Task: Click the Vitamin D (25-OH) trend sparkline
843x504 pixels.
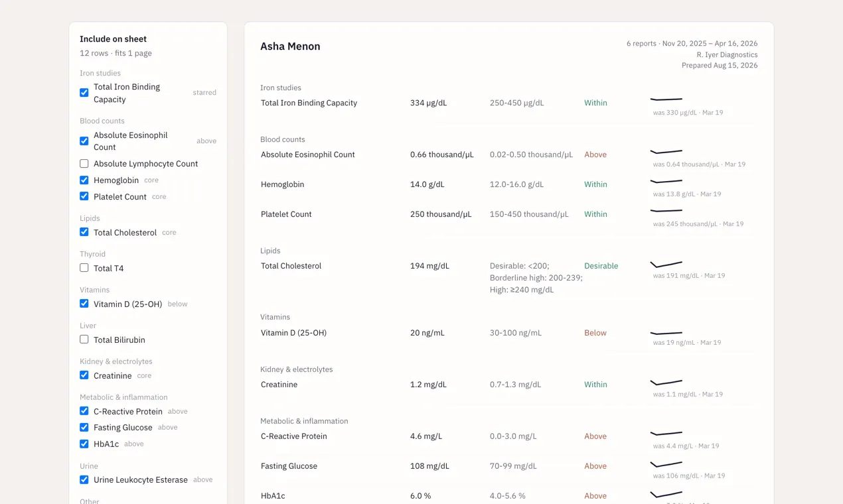Action: coord(666,332)
